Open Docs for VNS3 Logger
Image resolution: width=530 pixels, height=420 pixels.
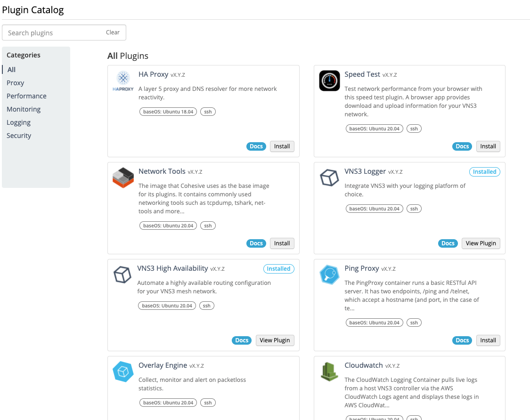point(448,243)
